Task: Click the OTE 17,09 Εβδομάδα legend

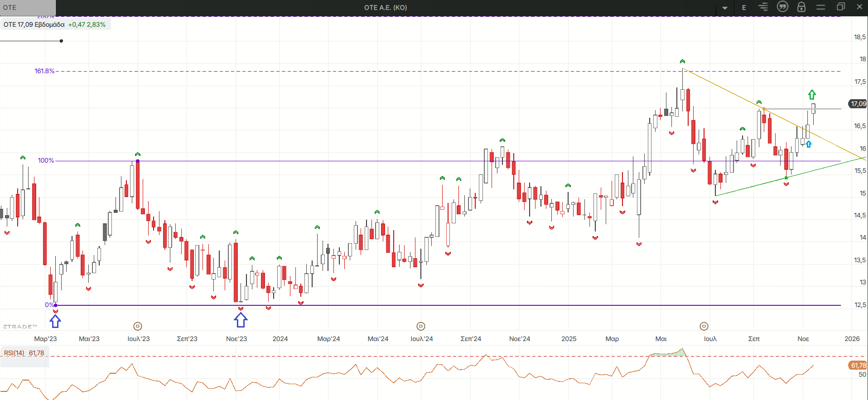Action: 54,24
